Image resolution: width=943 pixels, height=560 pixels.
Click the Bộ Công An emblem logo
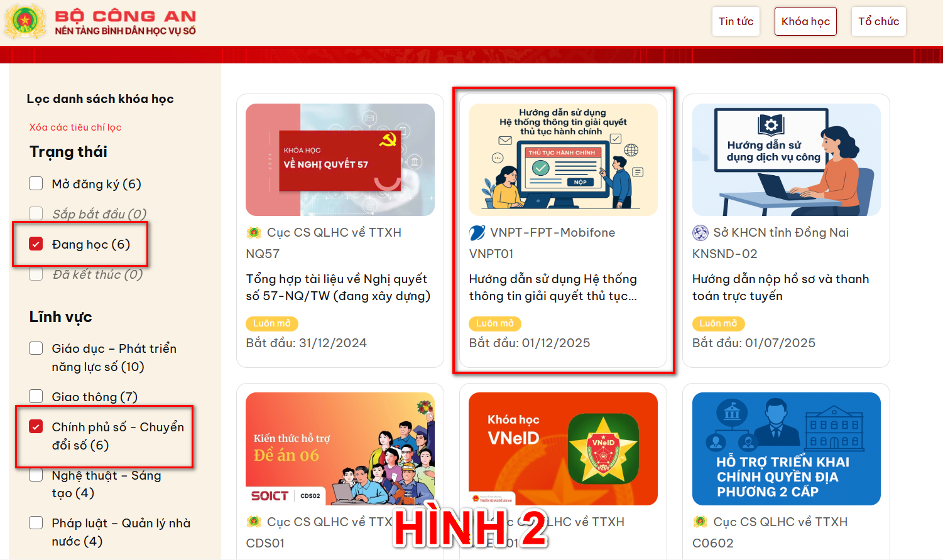(x=25, y=21)
